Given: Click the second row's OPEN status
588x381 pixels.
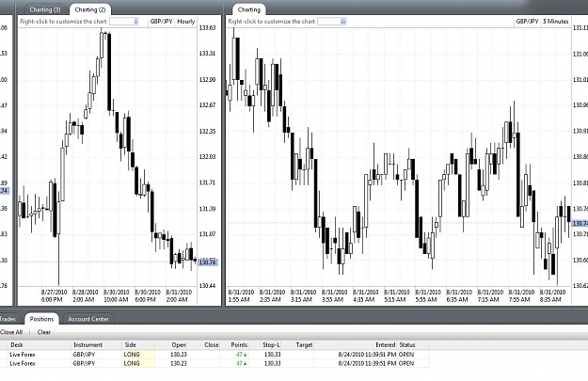Looking at the screenshot, I should point(406,363).
